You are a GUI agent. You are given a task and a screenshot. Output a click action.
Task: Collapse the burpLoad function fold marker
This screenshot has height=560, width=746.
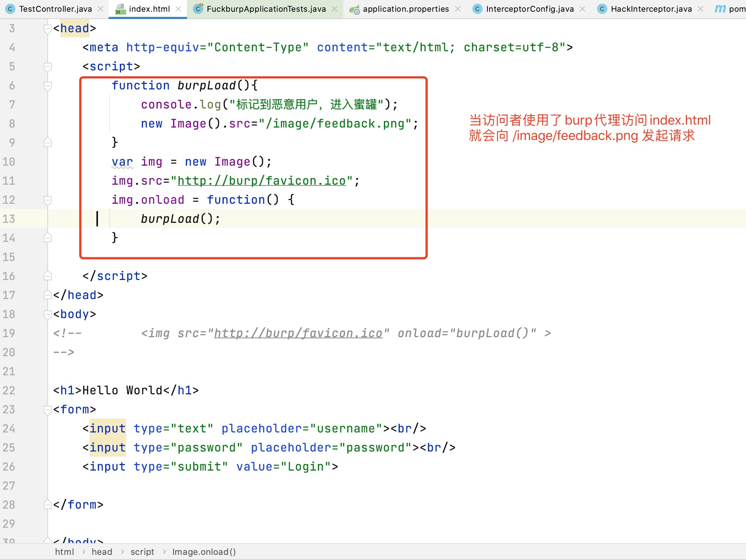pos(47,85)
